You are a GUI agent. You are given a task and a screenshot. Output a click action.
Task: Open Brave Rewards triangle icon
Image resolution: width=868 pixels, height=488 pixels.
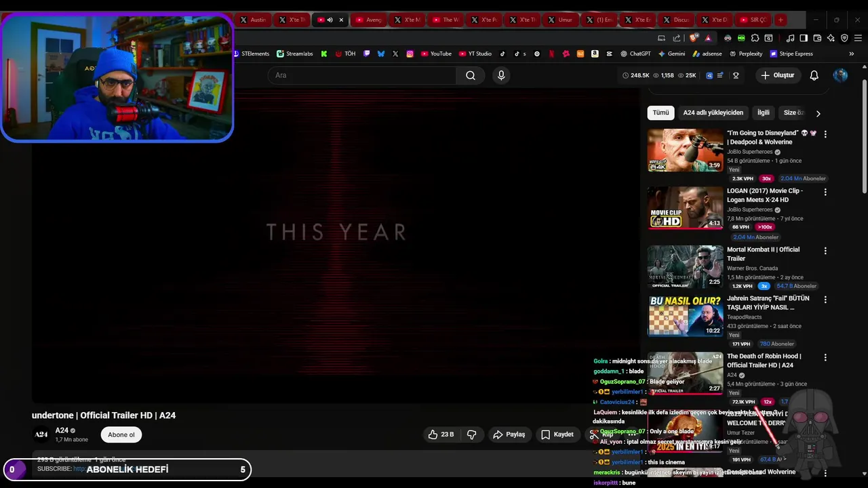point(708,38)
